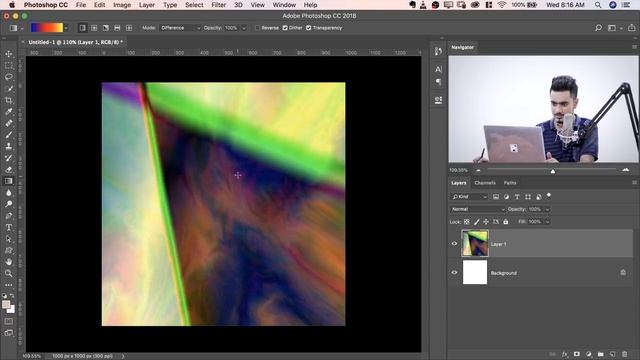Image resolution: width=640 pixels, height=360 pixels.
Task: Select the Path Selection tool
Action: (x=9, y=239)
